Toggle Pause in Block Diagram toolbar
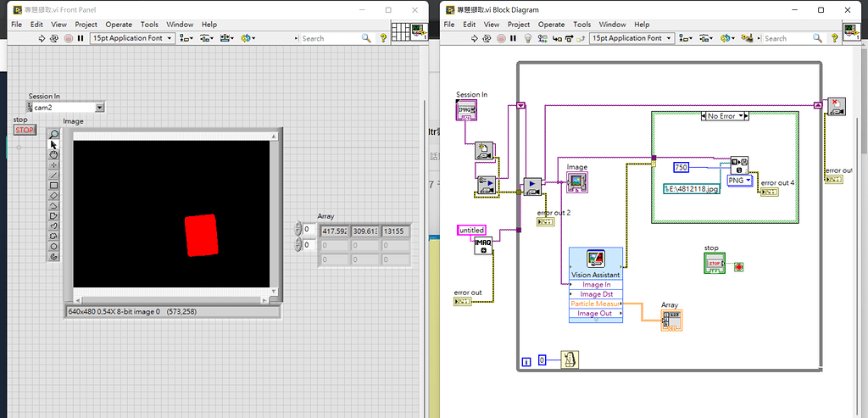This screenshot has width=868, height=418. [513, 38]
